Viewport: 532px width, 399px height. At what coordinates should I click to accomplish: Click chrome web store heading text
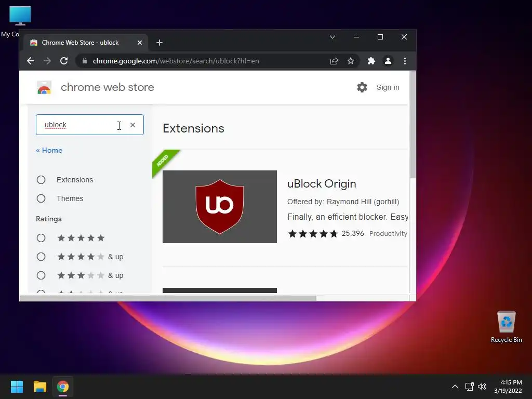[107, 87]
